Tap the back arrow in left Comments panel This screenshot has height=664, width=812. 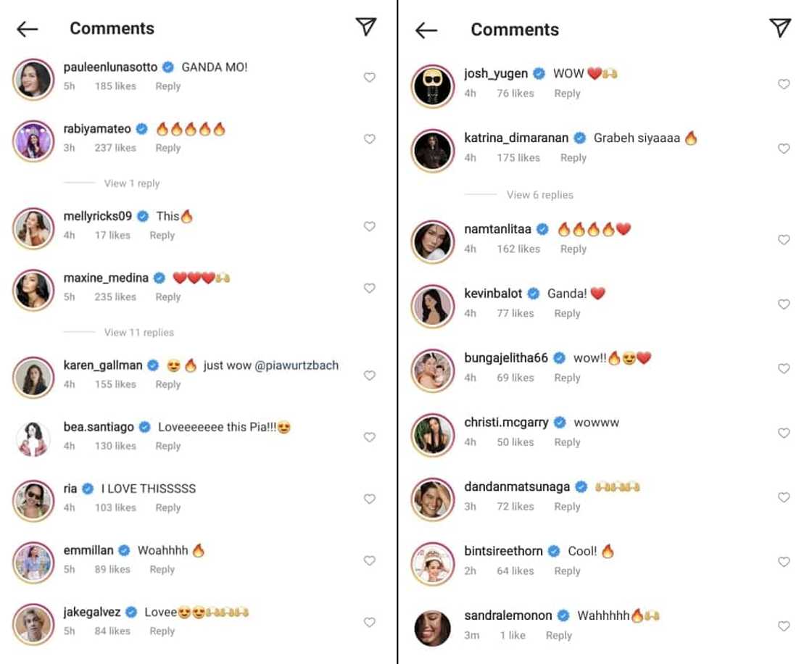[x=28, y=29]
